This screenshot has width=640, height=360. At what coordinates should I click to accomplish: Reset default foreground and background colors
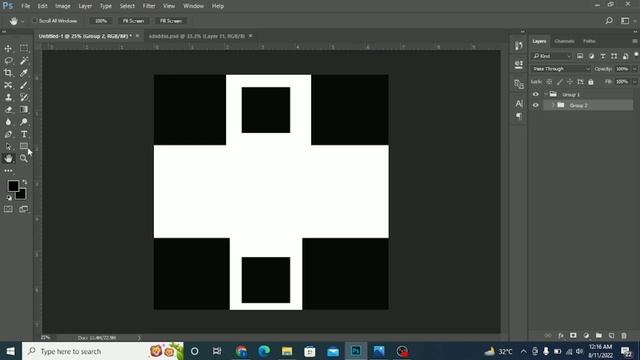[x=9, y=198]
